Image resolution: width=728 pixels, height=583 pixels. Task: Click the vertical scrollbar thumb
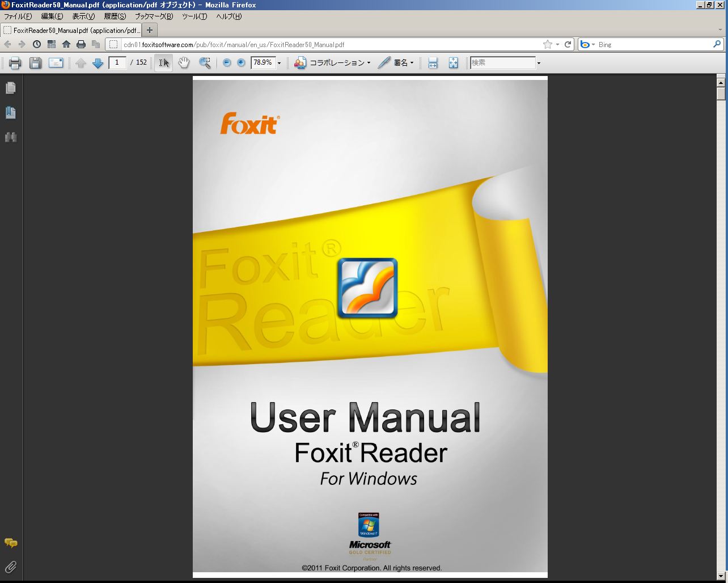(721, 94)
